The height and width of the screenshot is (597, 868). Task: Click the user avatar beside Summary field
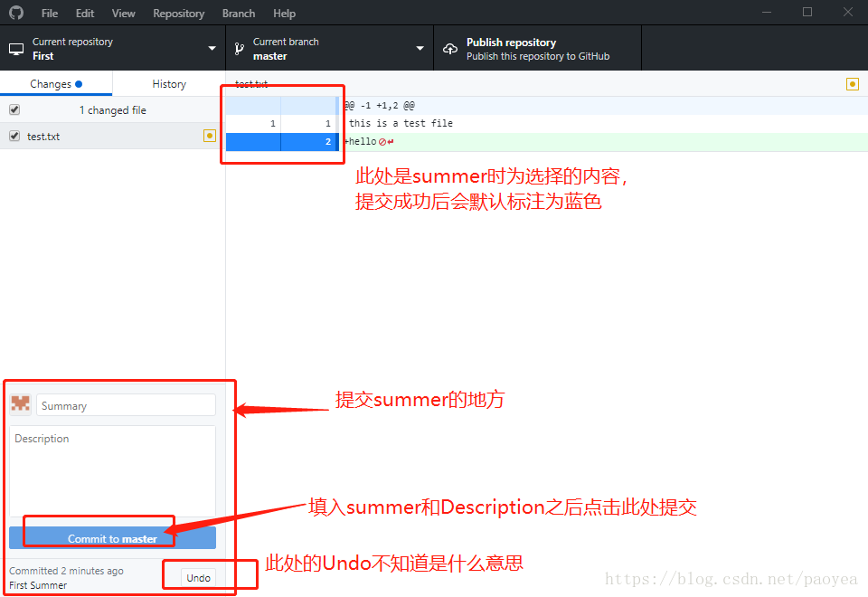21,403
